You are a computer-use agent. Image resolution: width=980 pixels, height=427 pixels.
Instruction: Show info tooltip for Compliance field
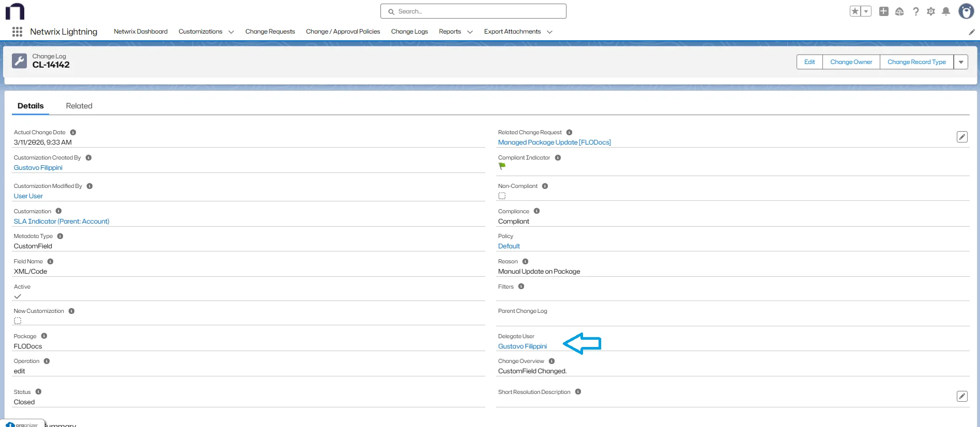click(537, 211)
